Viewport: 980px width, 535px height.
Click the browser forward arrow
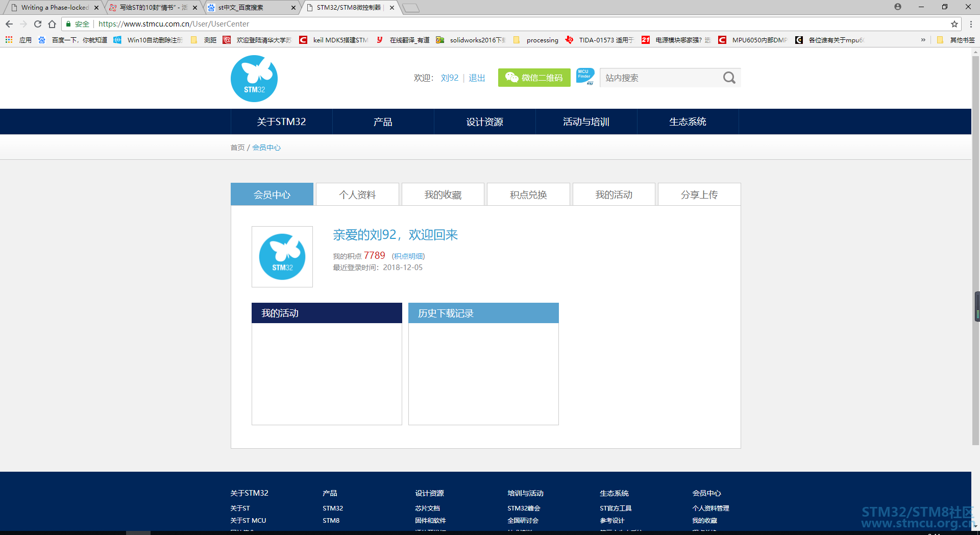coord(23,24)
